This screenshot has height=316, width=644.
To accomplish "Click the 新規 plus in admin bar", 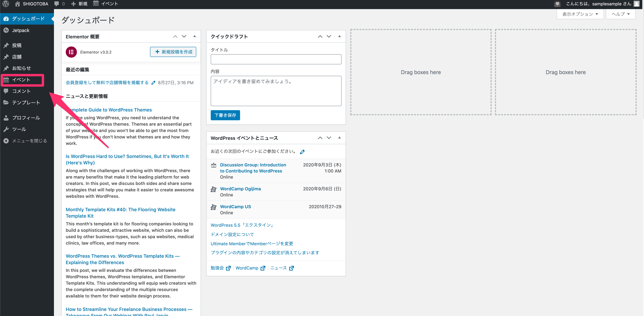I will click(x=79, y=4).
